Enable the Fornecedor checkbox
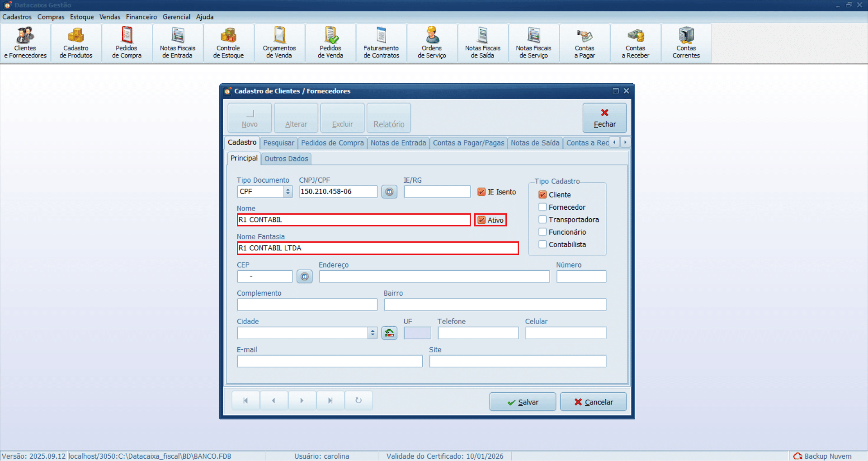 (543, 207)
